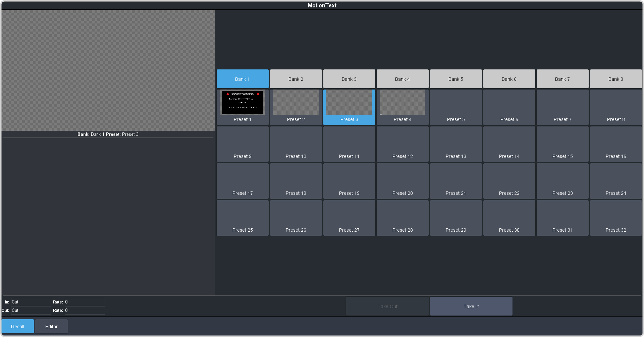Open Bank 5 presets

pyautogui.click(x=456, y=79)
